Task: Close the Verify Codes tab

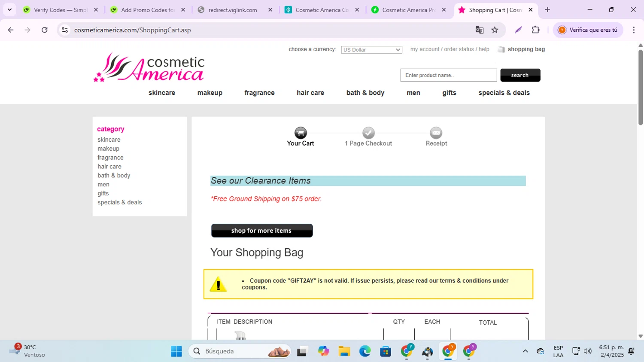Action: [x=96, y=9]
